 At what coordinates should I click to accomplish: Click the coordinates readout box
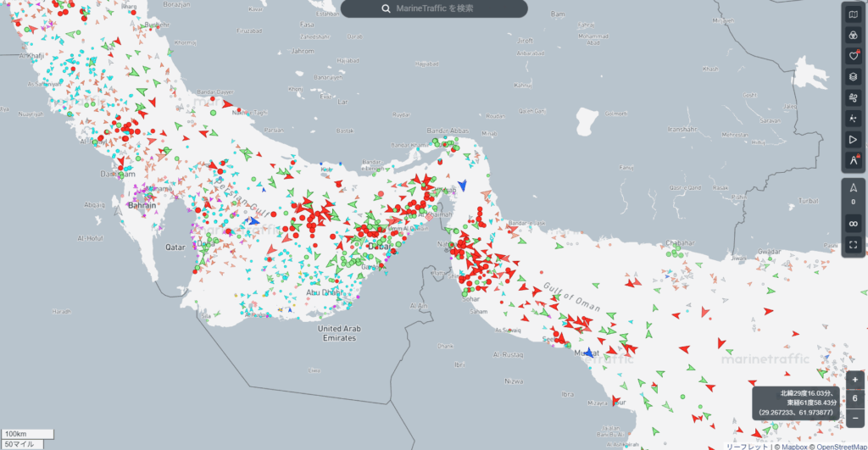[797, 402]
